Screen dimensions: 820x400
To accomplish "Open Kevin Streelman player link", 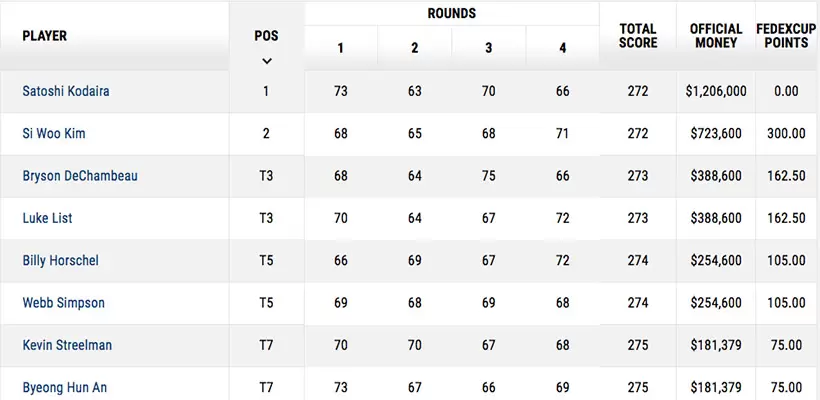I will pyautogui.click(x=67, y=345).
